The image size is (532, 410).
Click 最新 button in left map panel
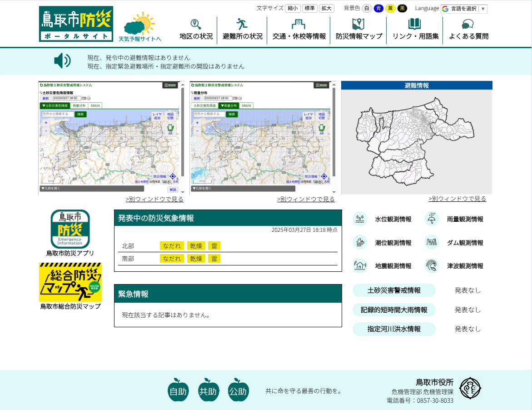pos(45,98)
